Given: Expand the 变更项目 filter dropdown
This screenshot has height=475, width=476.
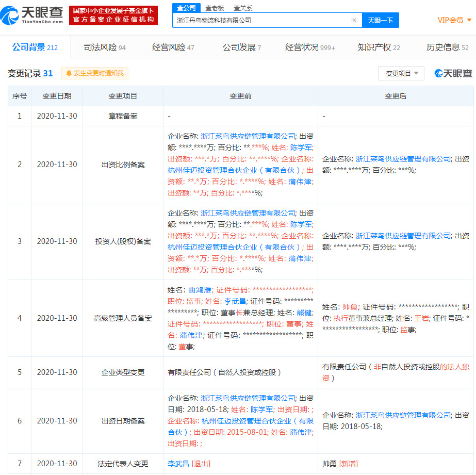Looking at the screenshot, I should click(x=401, y=73).
